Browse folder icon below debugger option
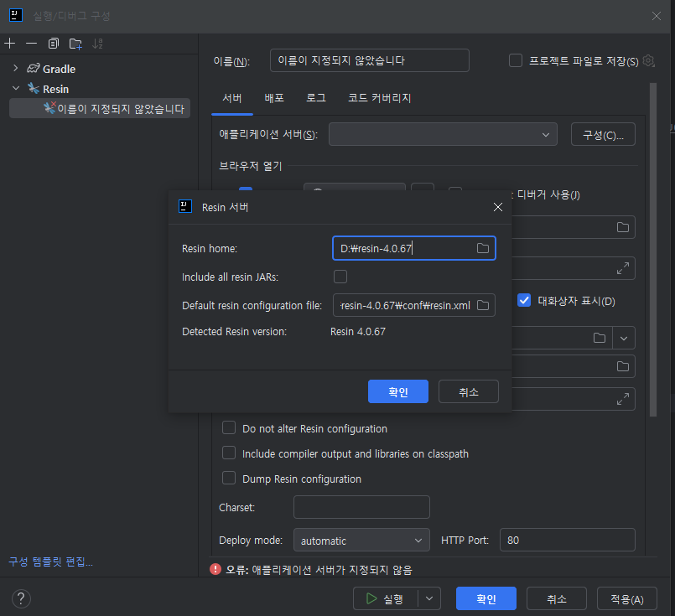675x616 pixels. (x=622, y=227)
